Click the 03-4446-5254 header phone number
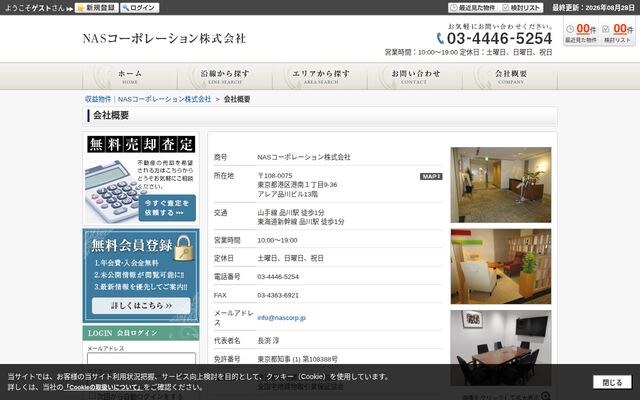 (x=499, y=38)
